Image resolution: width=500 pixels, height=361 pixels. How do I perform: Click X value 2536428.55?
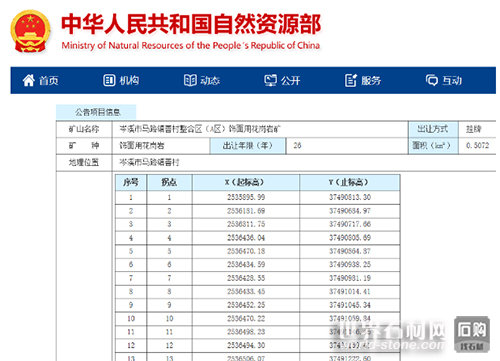[x=246, y=278]
